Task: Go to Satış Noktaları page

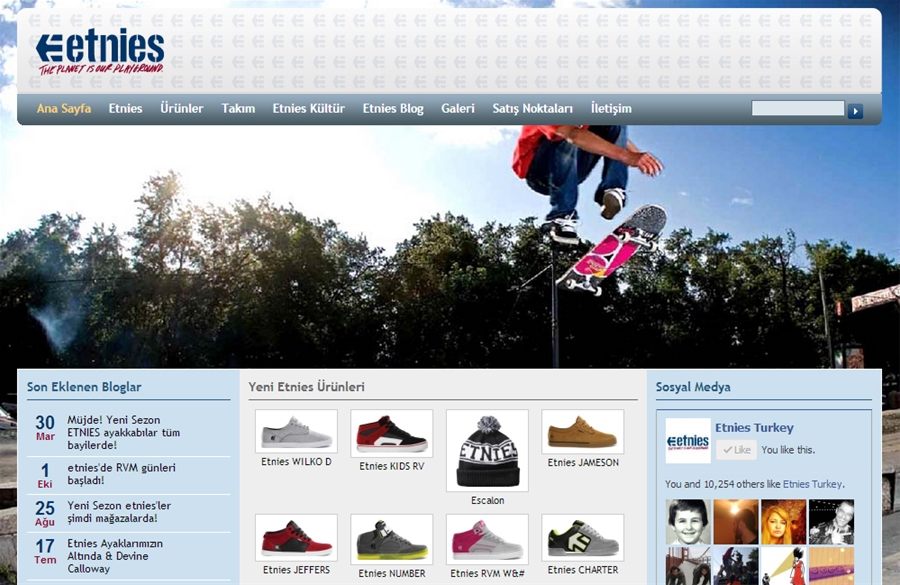Action: pos(532,108)
